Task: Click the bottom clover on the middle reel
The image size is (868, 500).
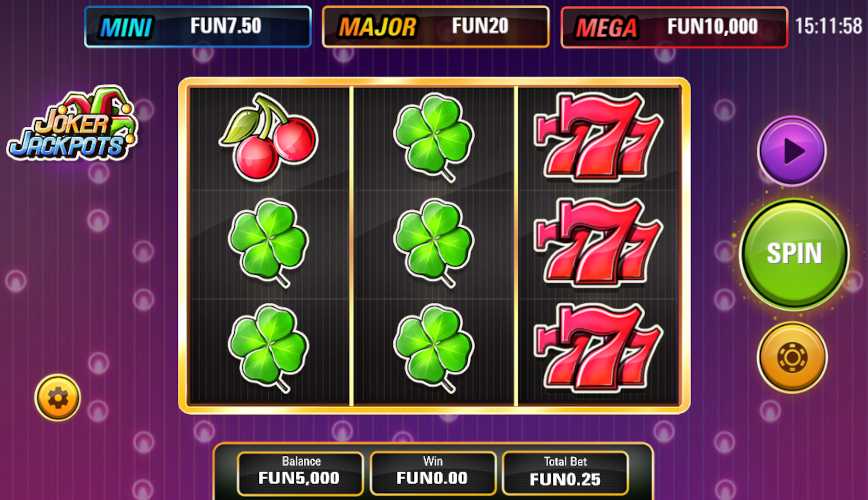Action: pyautogui.click(x=434, y=348)
